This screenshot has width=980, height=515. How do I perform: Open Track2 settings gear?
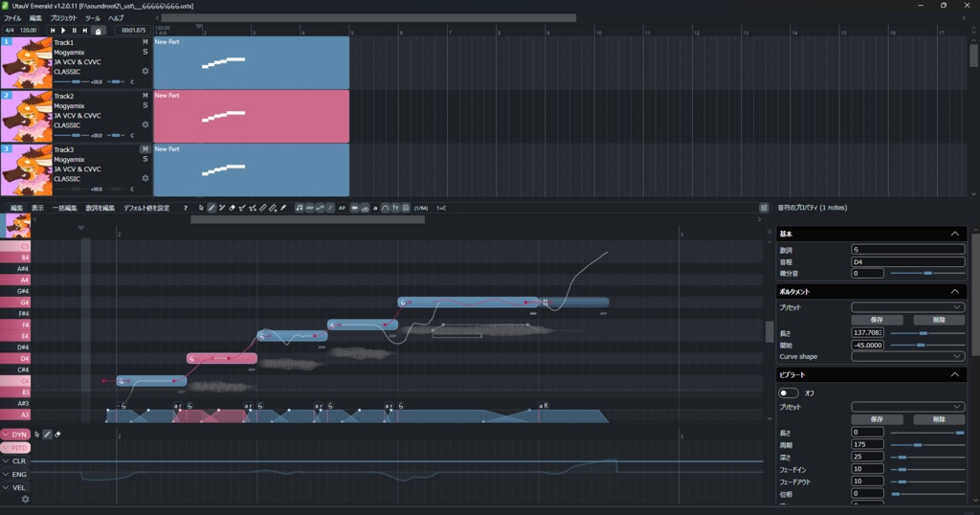pyautogui.click(x=145, y=125)
